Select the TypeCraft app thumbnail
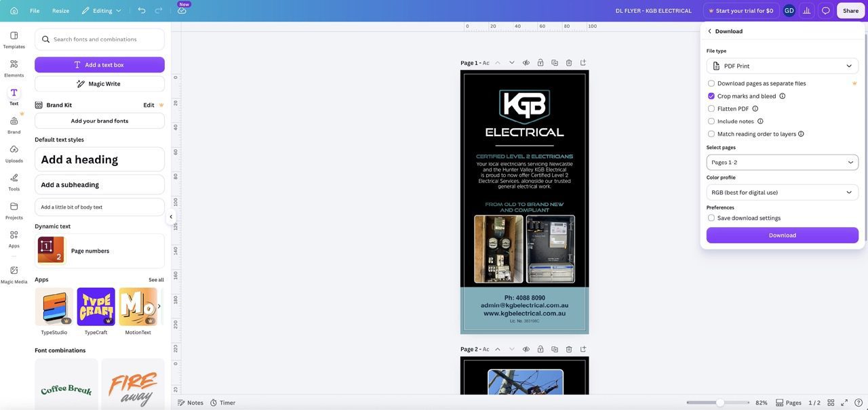868x410 pixels. (x=96, y=307)
